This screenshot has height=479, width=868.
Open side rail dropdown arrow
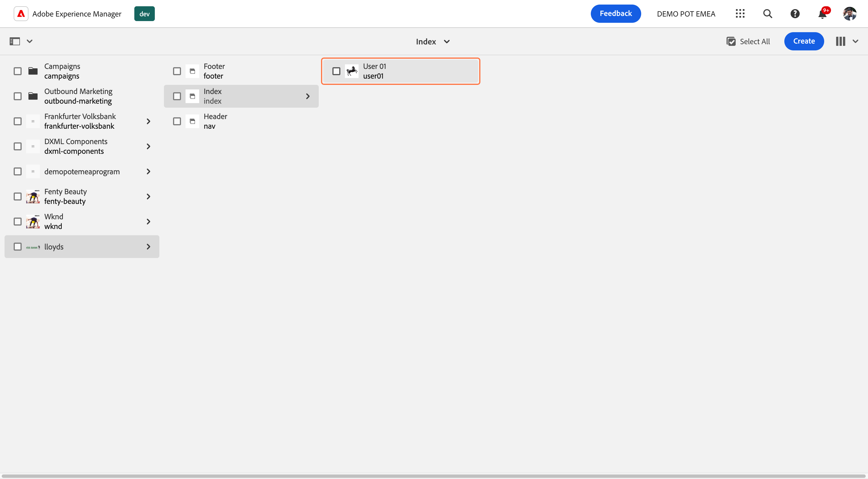(x=30, y=42)
